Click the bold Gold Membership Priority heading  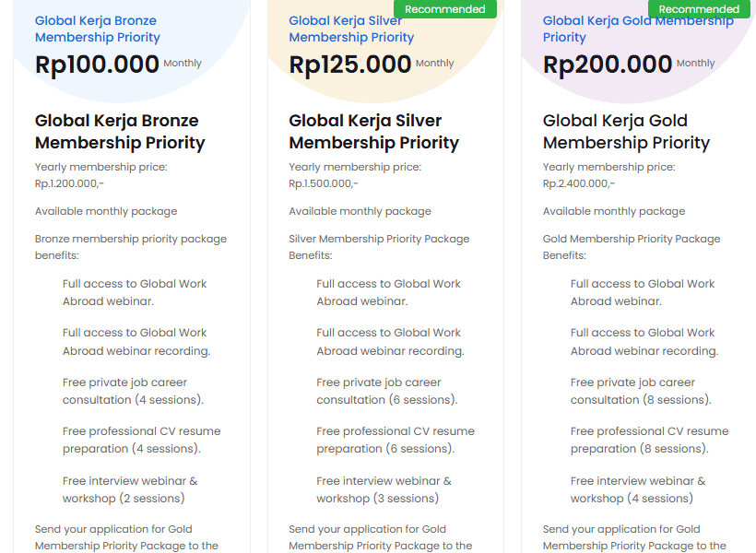pos(626,131)
